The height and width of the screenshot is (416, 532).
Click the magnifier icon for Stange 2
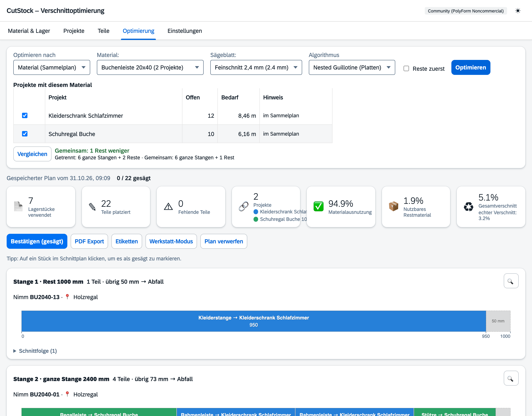511,378
